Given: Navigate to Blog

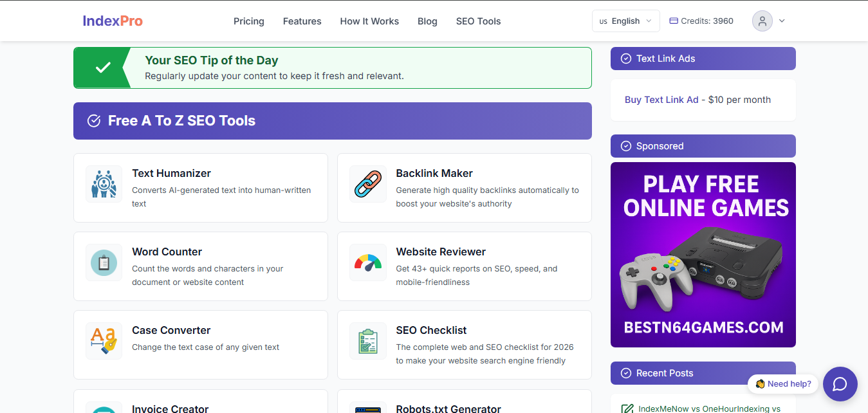Looking at the screenshot, I should pyautogui.click(x=427, y=21).
